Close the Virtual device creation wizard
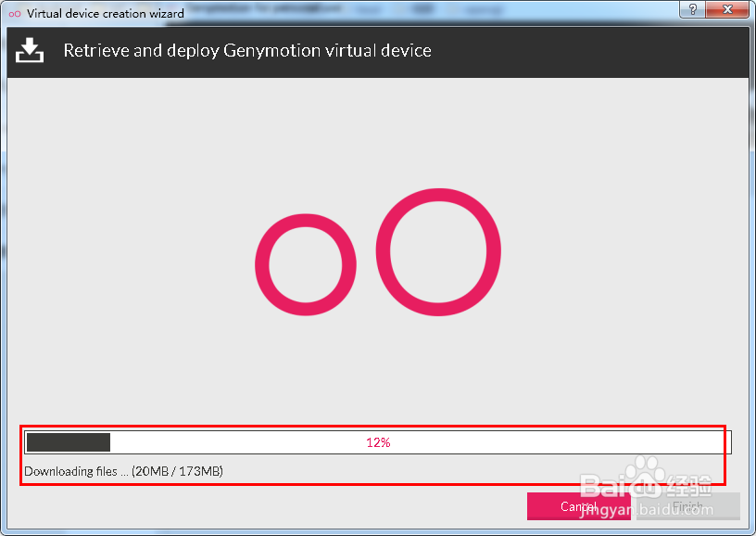 (x=728, y=9)
